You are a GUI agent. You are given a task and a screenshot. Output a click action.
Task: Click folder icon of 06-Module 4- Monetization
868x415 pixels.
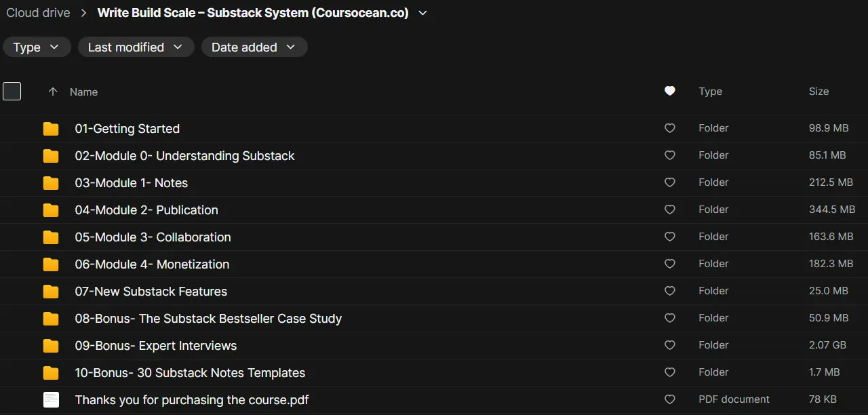(51, 264)
